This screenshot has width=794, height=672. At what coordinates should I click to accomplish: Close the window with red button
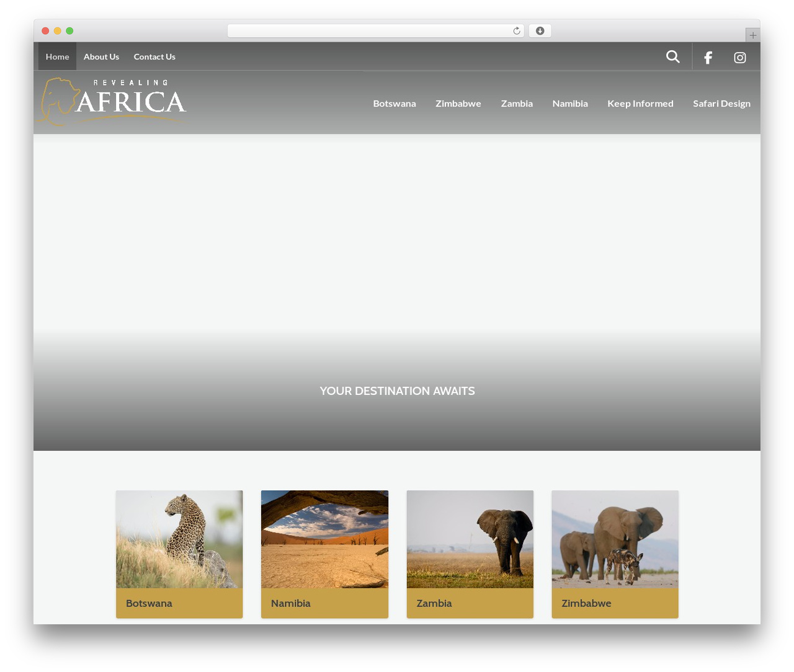[45, 30]
